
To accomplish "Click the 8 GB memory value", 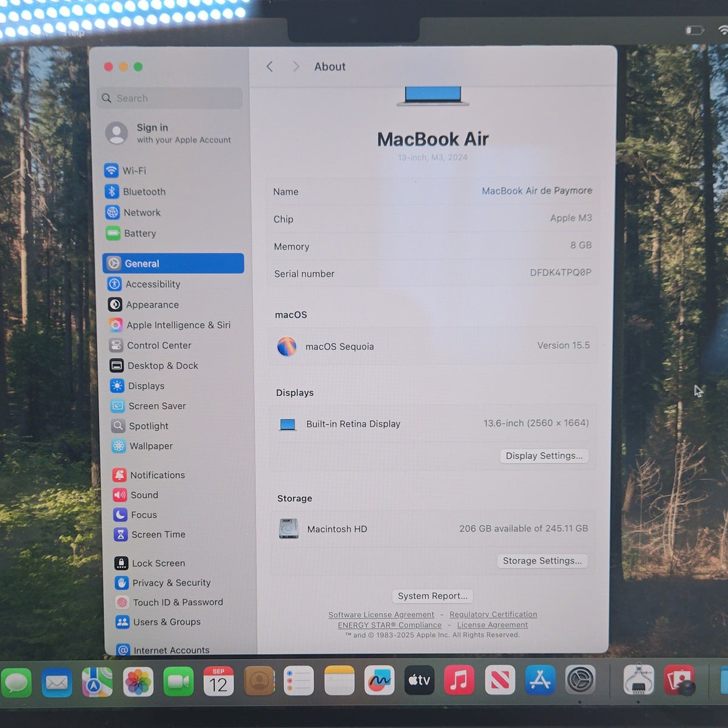I will point(581,245).
